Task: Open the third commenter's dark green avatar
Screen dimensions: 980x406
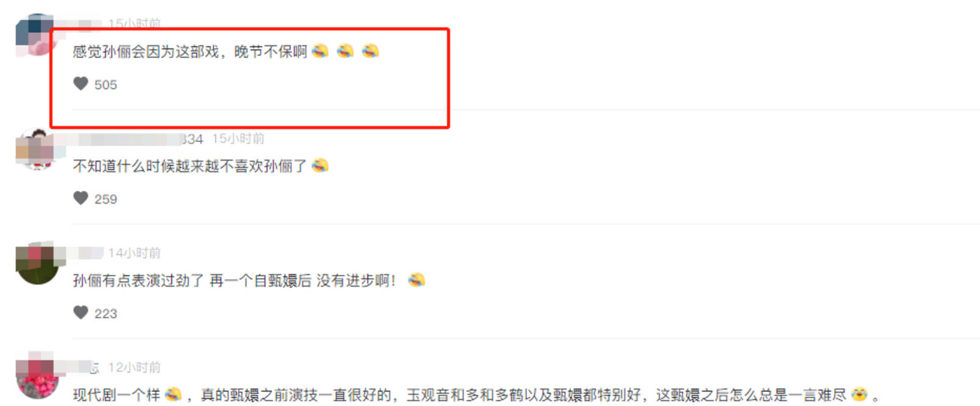Action: (x=37, y=264)
